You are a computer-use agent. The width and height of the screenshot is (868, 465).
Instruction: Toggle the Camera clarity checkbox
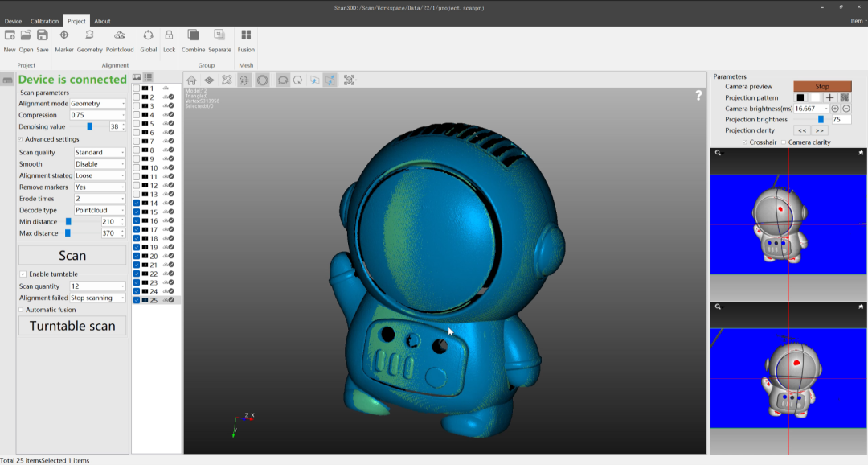pos(784,142)
